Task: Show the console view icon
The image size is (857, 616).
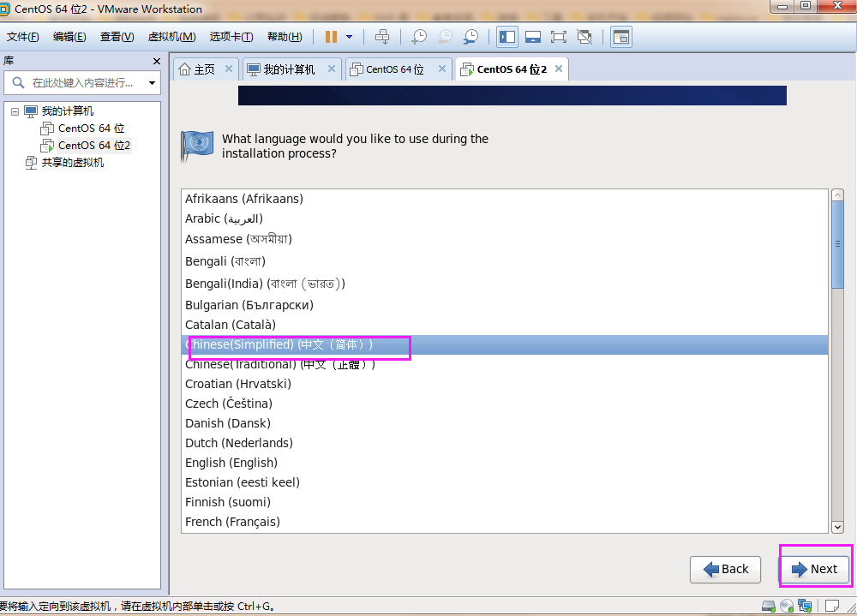Action: pos(620,37)
